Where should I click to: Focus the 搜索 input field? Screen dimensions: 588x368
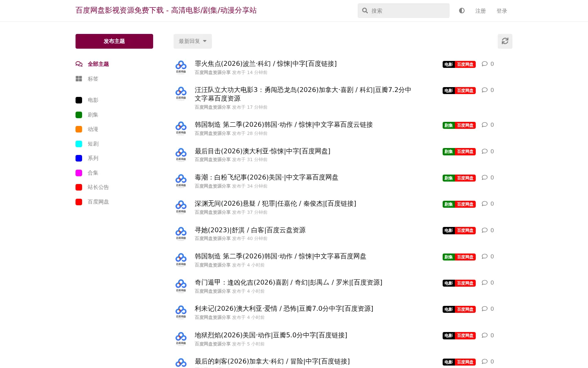403,11
